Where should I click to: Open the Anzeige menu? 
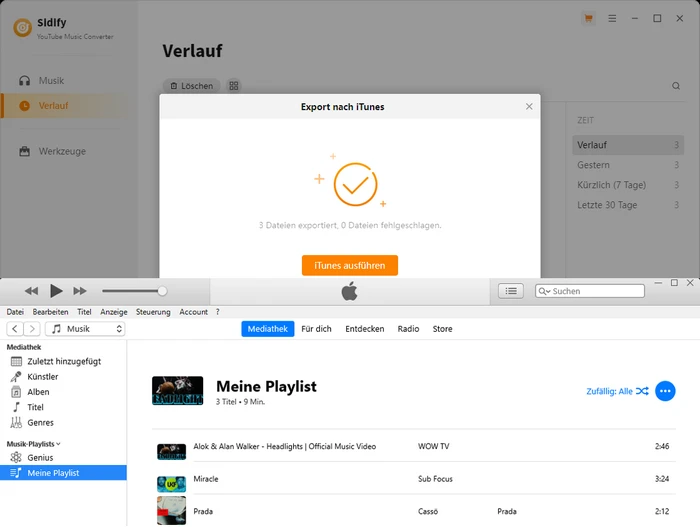coord(114,312)
